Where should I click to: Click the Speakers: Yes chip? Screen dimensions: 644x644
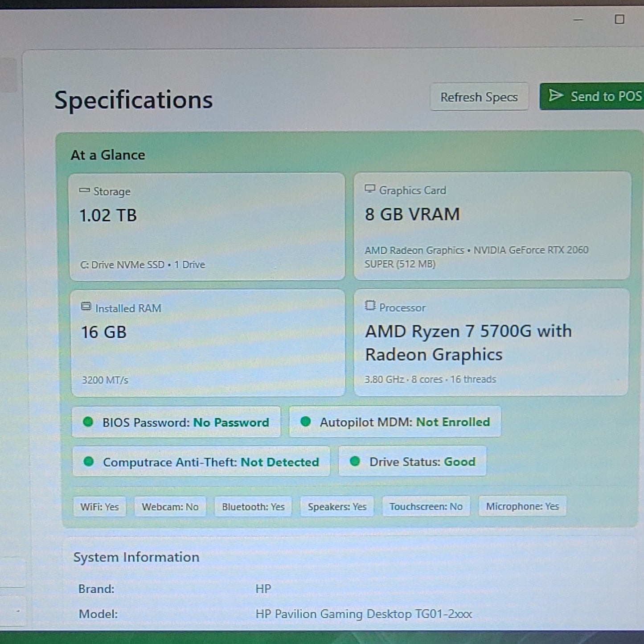[337, 506]
